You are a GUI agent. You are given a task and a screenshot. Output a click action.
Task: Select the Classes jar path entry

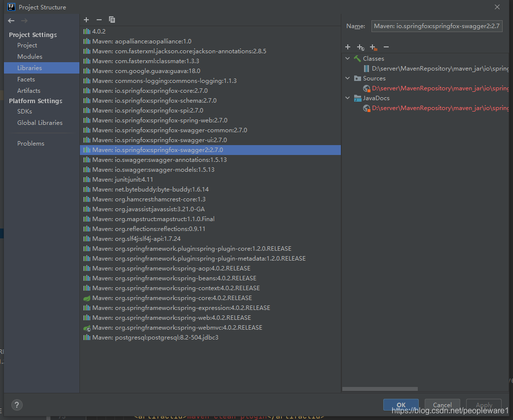440,69
